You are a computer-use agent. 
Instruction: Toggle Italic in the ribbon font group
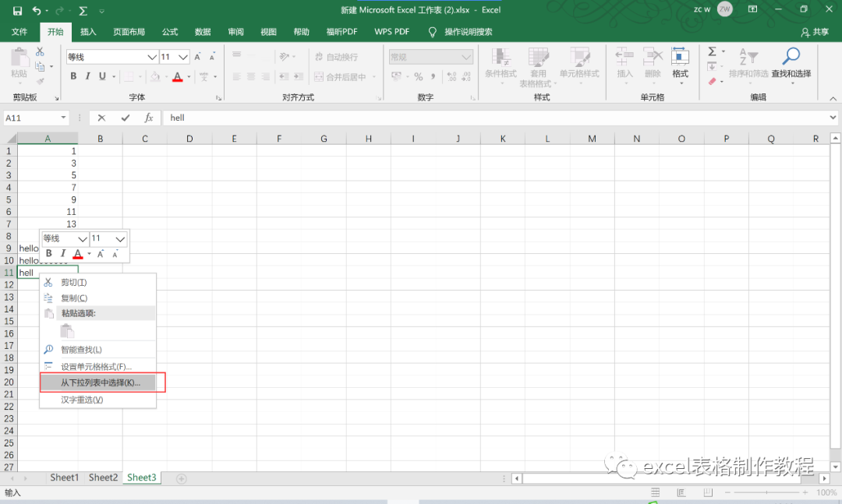point(87,76)
